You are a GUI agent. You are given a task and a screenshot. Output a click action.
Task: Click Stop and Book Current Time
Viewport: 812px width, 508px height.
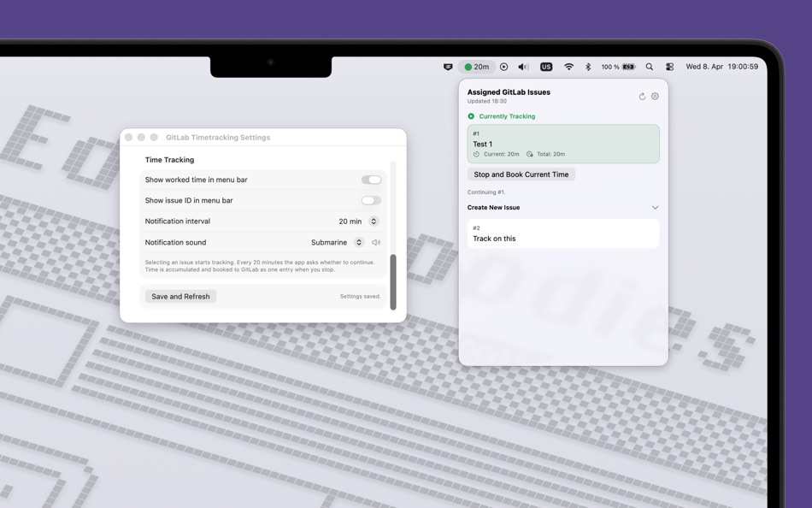(x=521, y=174)
